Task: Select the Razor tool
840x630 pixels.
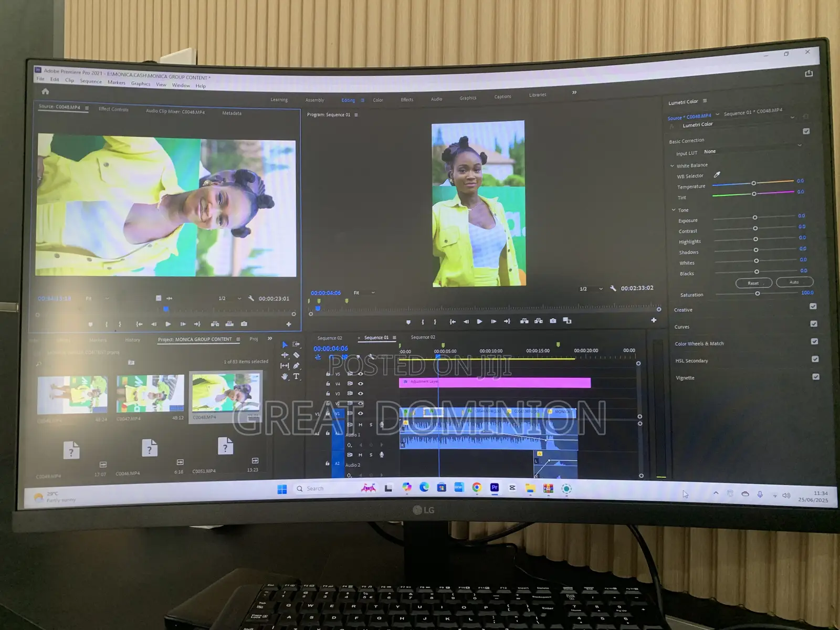Action: [x=296, y=355]
